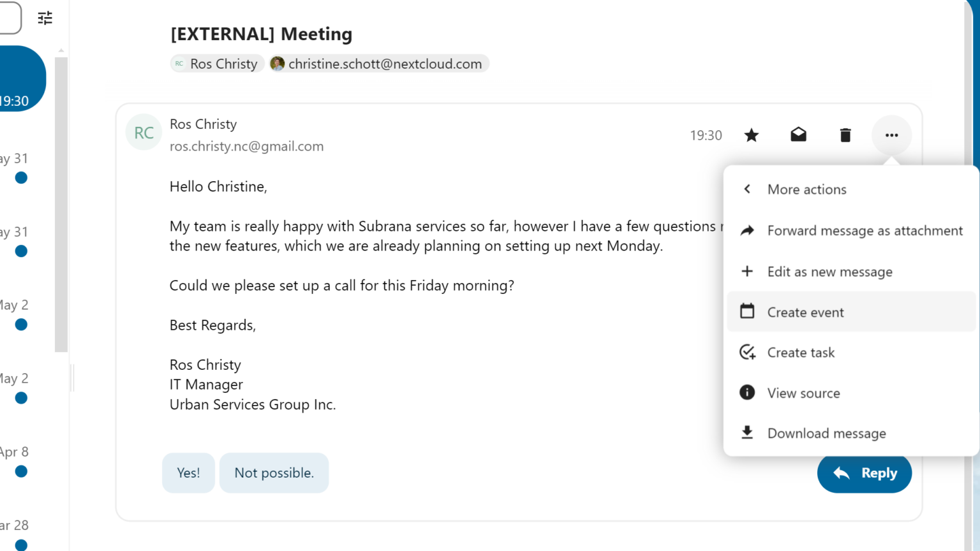This screenshot has width=980, height=551.
Task: Mark the email as unread via envelope icon
Action: (x=798, y=135)
